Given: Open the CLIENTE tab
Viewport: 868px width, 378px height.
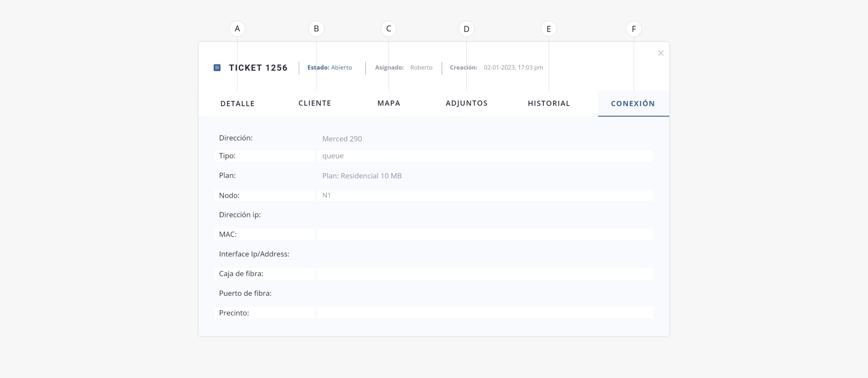Looking at the screenshot, I should [x=315, y=103].
